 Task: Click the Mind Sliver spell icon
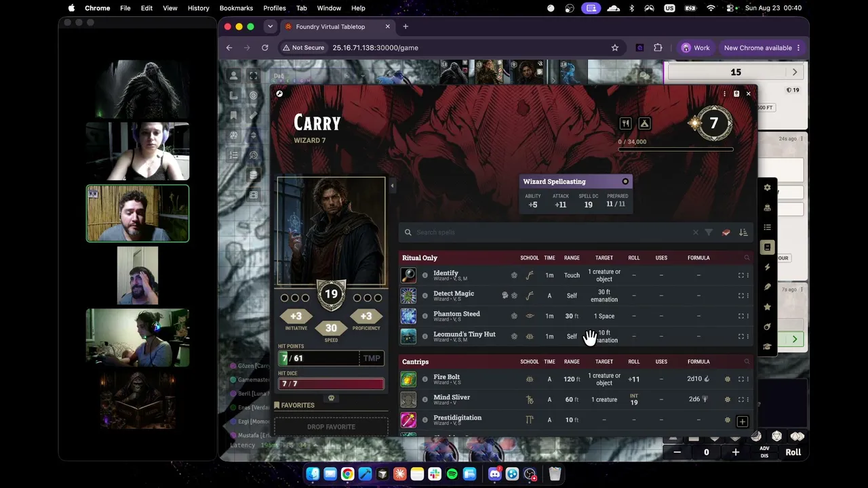point(408,399)
